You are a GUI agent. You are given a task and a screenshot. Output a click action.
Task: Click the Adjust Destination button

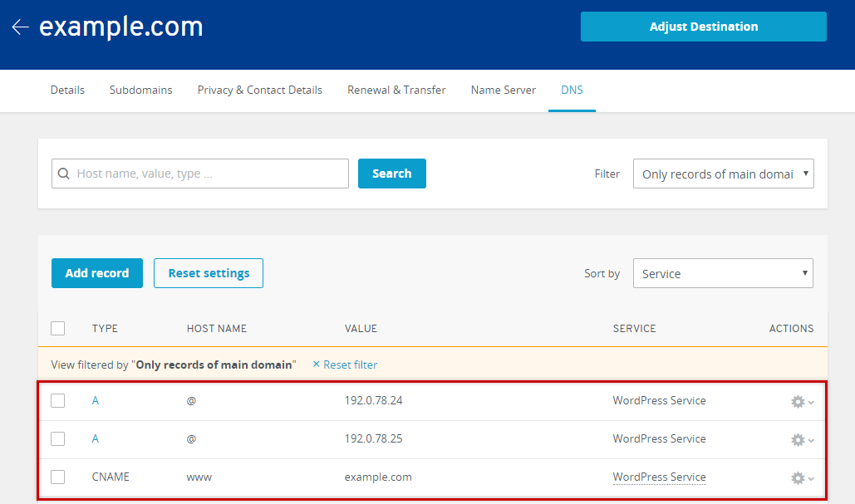(x=703, y=27)
